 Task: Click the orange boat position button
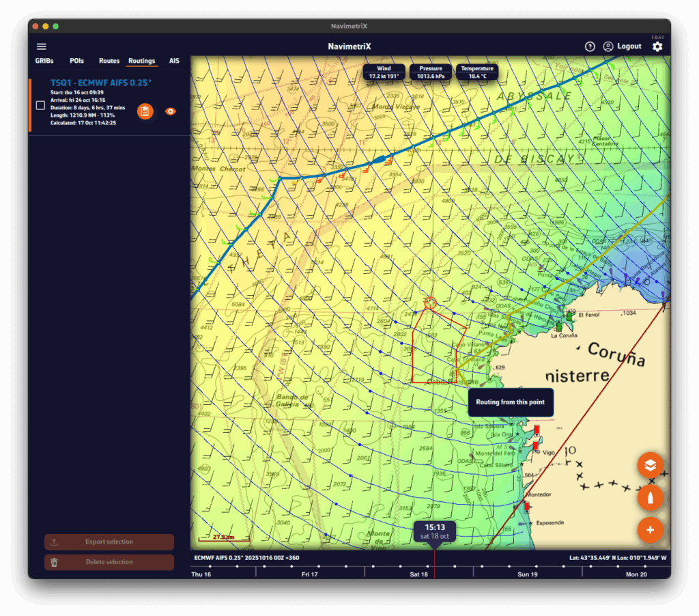point(650,497)
